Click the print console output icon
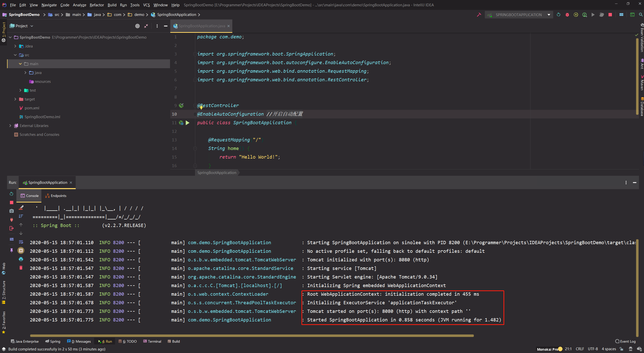644x353 pixels. (21, 259)
